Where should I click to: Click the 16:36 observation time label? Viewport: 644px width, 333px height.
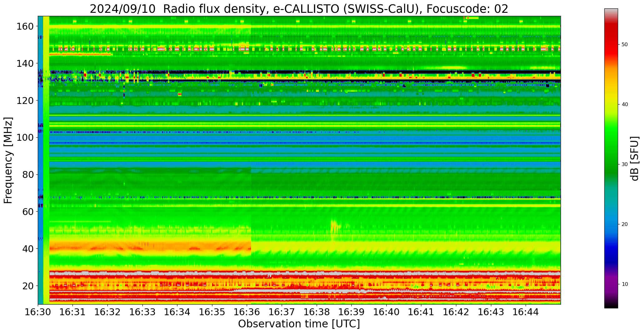pyautogui.click(x=247, y=312)
